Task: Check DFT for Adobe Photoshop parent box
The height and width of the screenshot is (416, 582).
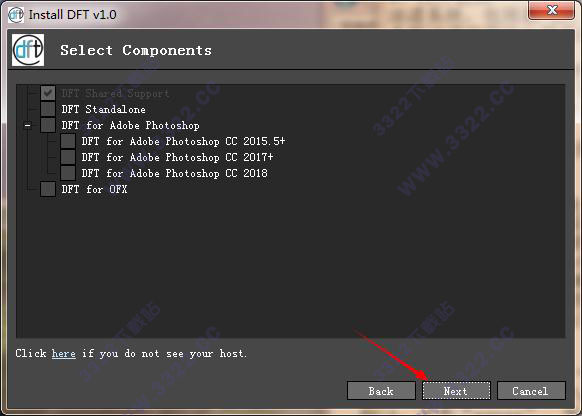Action: 48,125
